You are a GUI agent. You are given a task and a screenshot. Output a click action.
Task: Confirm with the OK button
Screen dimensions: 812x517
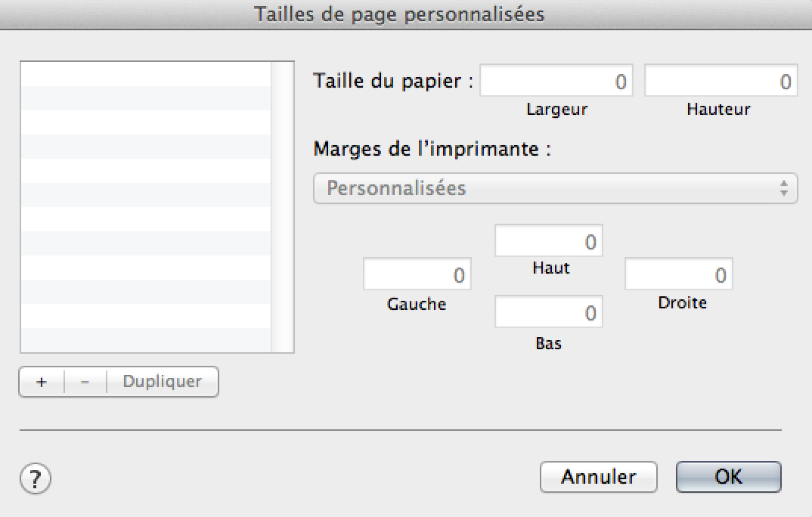tap(728, 477)
